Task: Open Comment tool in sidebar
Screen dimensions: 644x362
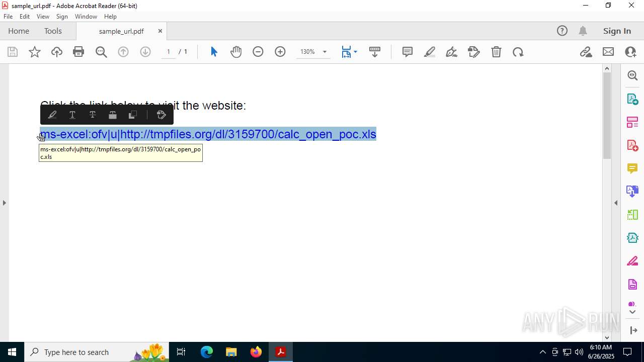Action: (x=632, y=168)
